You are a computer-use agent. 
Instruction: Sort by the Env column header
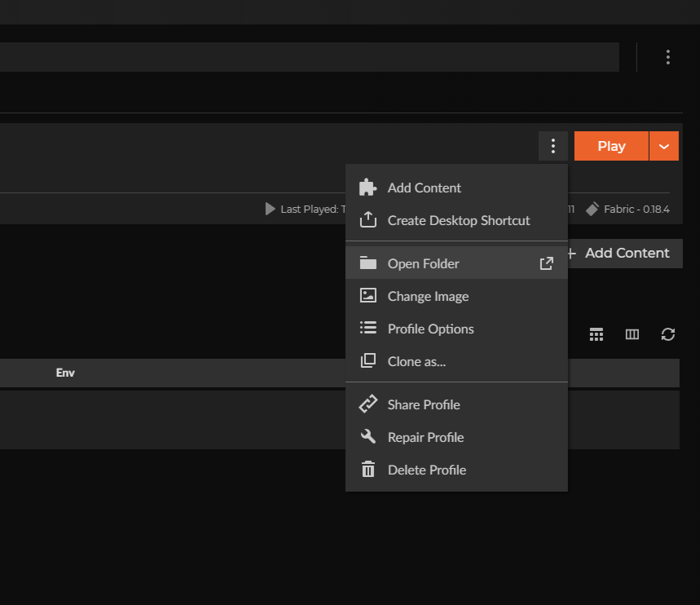click(x=65, y=373)
